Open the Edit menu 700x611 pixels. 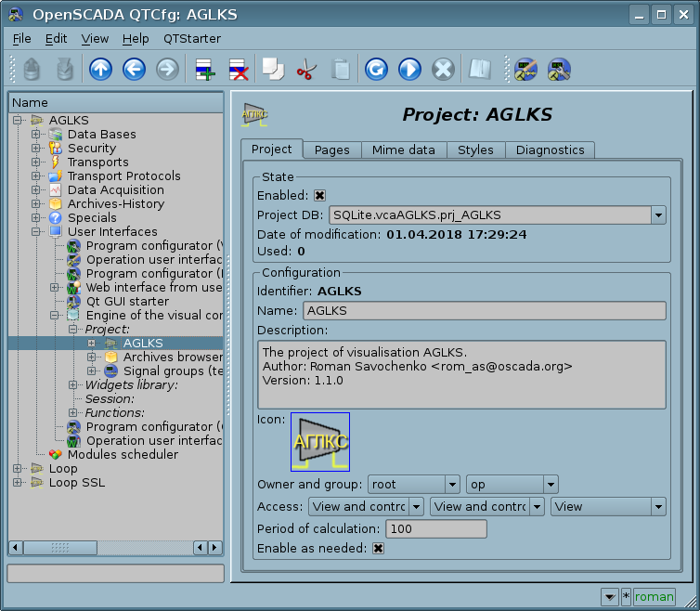(x=57, y=39)
